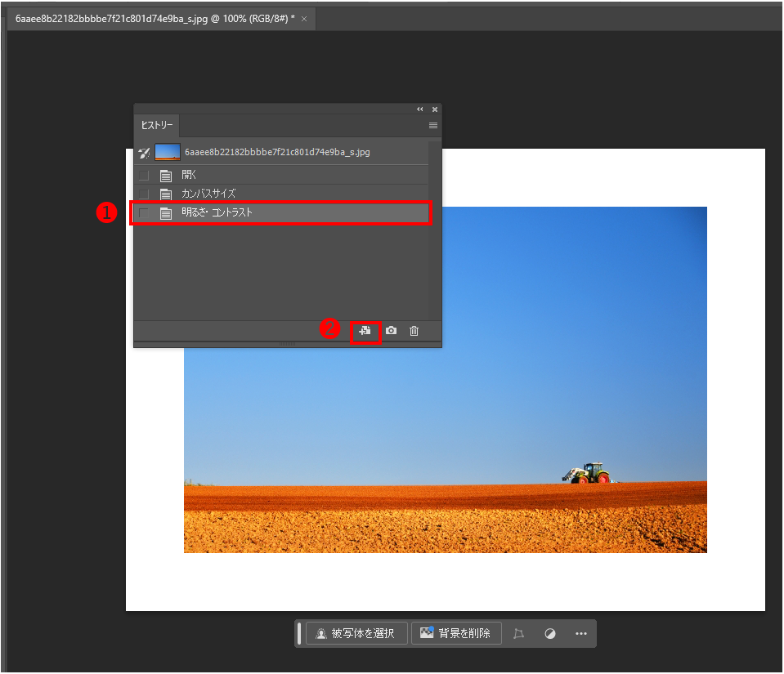The image size is (784, 674).
Task: Select the カンバスサイズ history state
Action: coord(208,194)
